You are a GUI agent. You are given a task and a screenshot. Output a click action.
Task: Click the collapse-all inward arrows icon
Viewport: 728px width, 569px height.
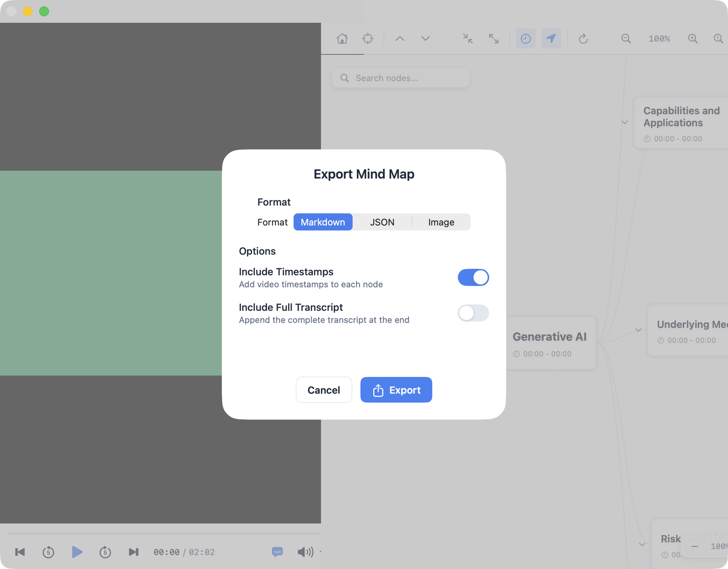point(468,39)
